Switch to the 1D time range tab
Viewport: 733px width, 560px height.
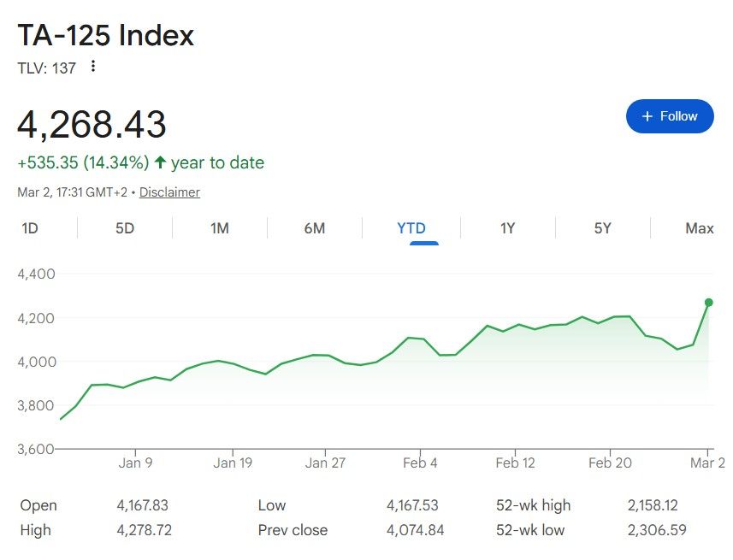click(30, 228)
